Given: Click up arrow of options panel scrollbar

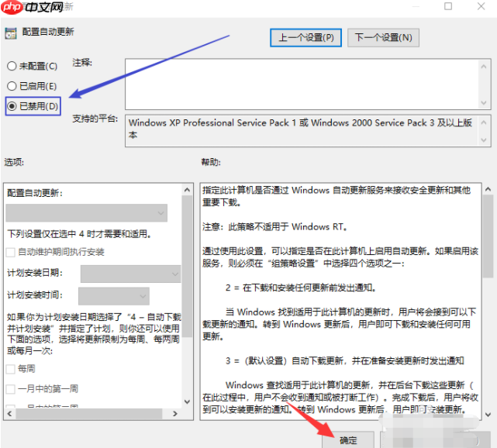Looking at the screenshot, I should click(187, 190).
